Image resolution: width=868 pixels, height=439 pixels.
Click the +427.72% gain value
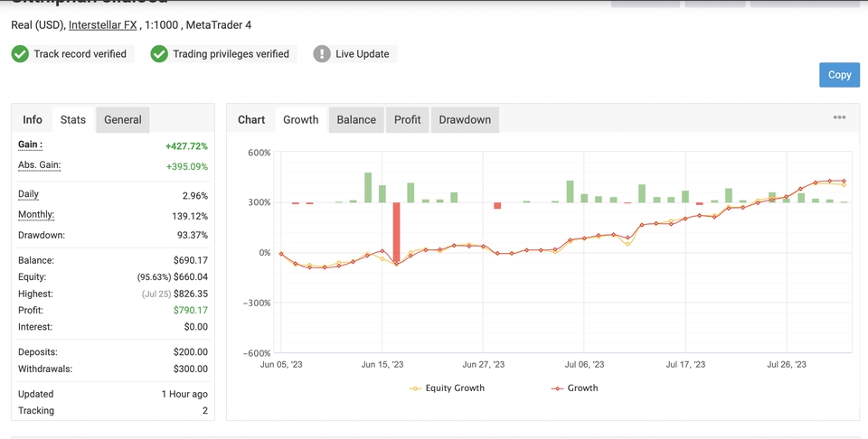pos(186,146)
